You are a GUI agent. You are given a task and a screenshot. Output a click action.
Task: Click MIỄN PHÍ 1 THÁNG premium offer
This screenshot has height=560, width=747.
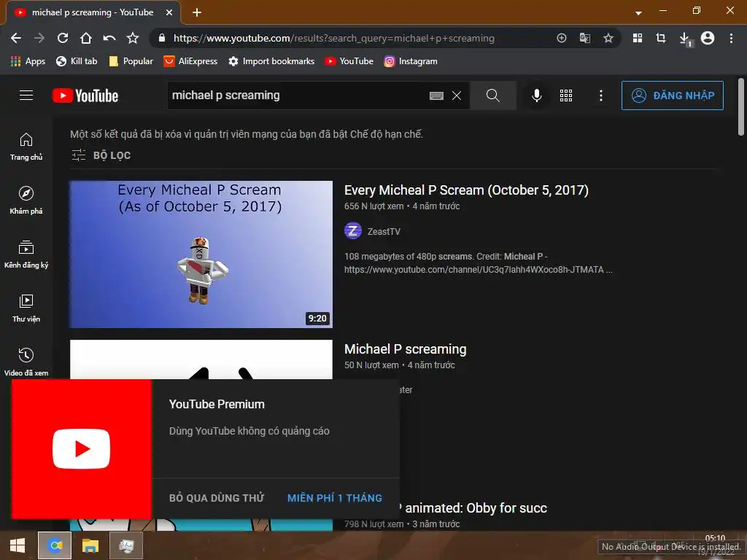pos(334,498)
